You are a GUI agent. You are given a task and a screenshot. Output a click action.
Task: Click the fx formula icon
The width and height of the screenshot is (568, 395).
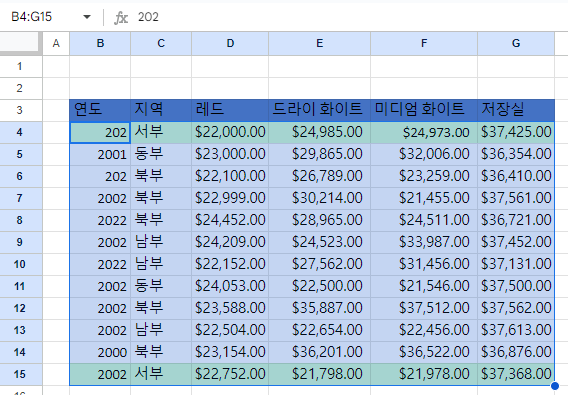click(x=121, y=17)
